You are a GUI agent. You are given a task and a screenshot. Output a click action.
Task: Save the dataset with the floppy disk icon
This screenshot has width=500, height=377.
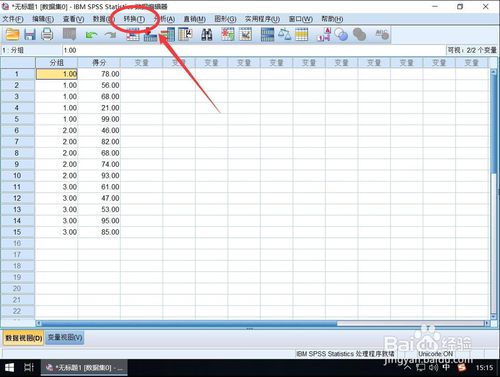30,35
